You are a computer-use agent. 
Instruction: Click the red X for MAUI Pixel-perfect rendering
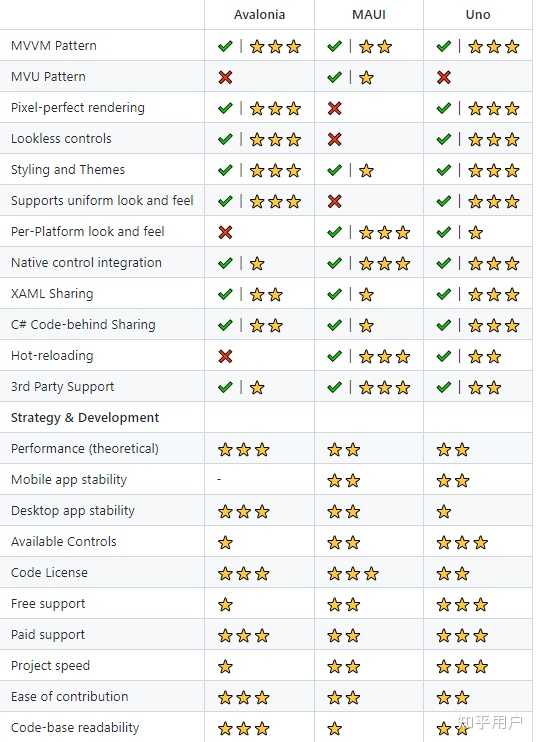click(335, 108)
